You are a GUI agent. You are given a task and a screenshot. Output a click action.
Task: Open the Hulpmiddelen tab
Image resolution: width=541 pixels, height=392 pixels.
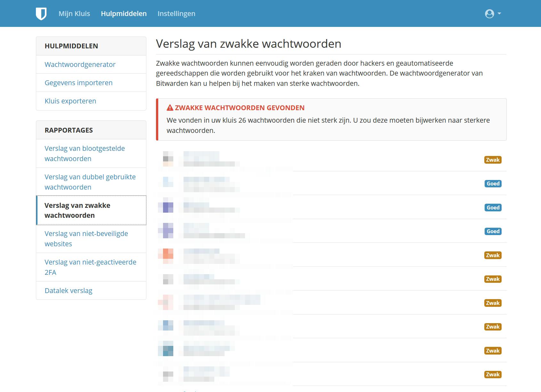(x=124, y=13)
